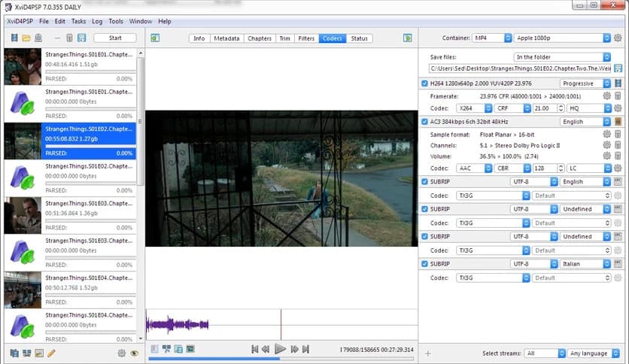Open gear settings on X264 codec row
The width and height of the screenshot is (629, 364).
(x=618, y=108)
